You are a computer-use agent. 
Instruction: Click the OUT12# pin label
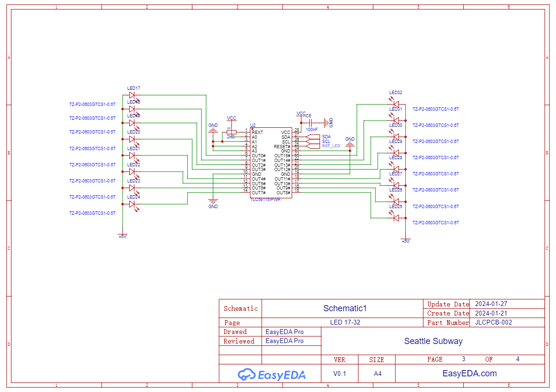pos(282,170)
